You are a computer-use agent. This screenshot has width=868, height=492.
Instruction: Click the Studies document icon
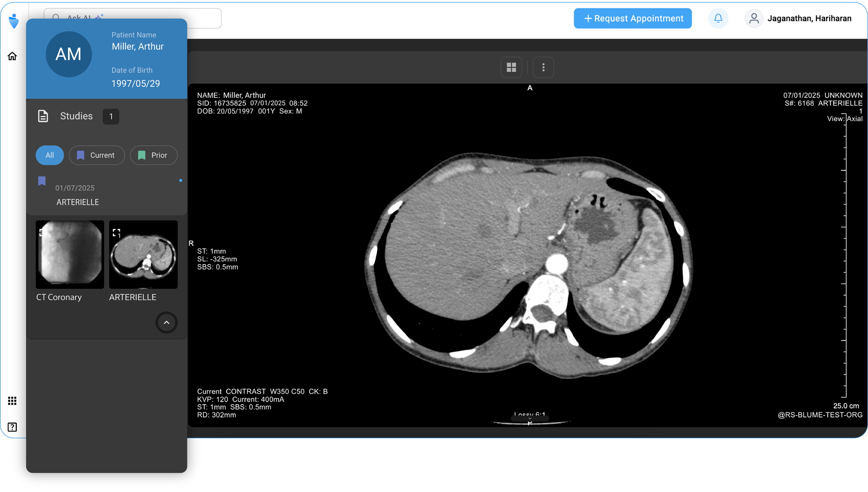43,116
